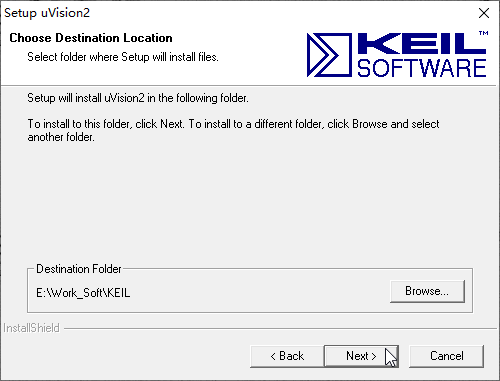The height and width of the screenshot is (381, 500).
Task: Click the InstallShield label
Action: click(31, 328)
